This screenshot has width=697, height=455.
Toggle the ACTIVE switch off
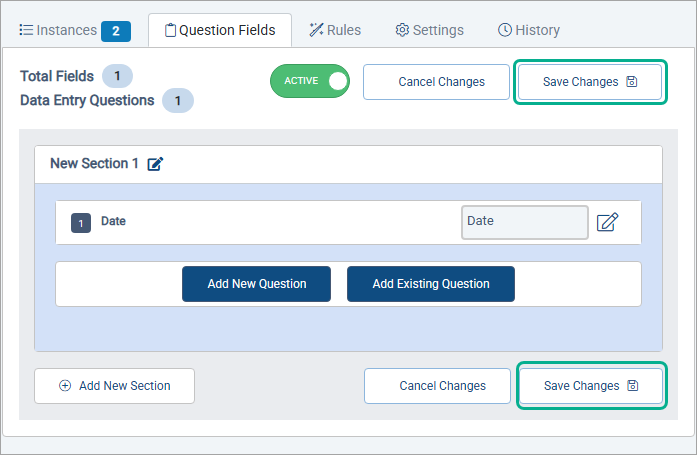tap(310, 81)
